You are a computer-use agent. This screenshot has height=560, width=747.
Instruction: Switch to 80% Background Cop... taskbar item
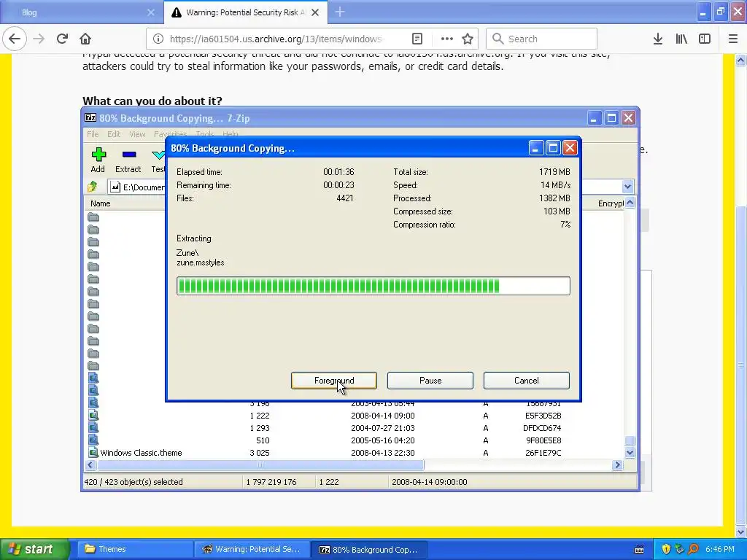click(368, 549)
